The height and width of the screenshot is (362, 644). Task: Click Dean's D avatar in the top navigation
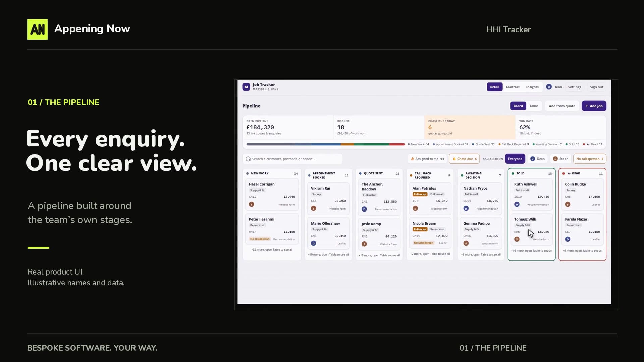click(549, 87)
